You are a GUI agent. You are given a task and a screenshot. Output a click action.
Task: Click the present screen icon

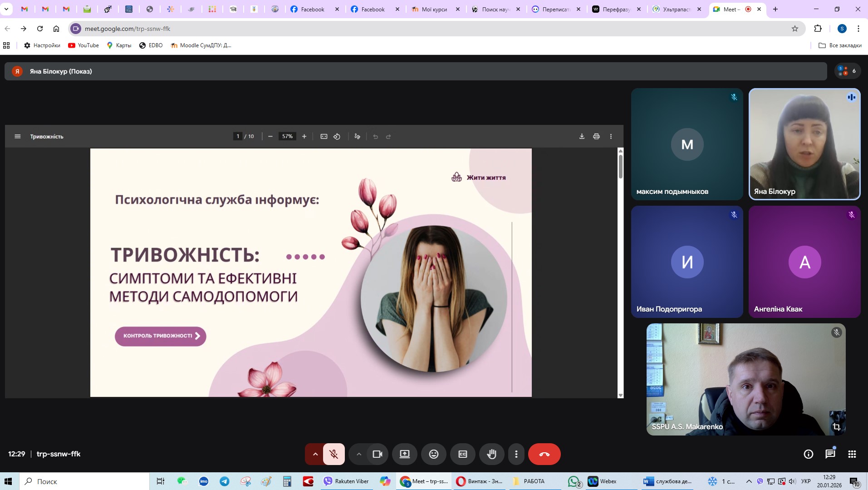click(404, 454)
